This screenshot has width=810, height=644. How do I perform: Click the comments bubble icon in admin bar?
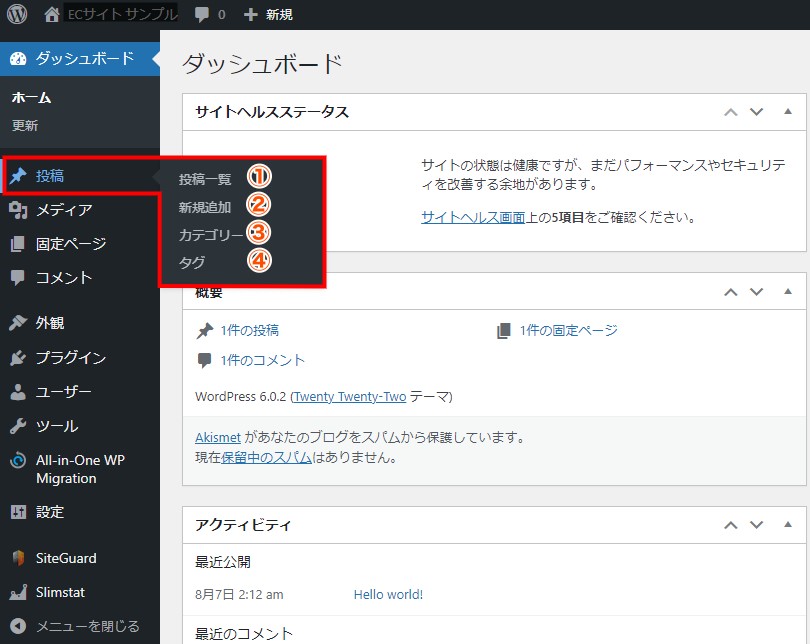(x=203, y=15)
